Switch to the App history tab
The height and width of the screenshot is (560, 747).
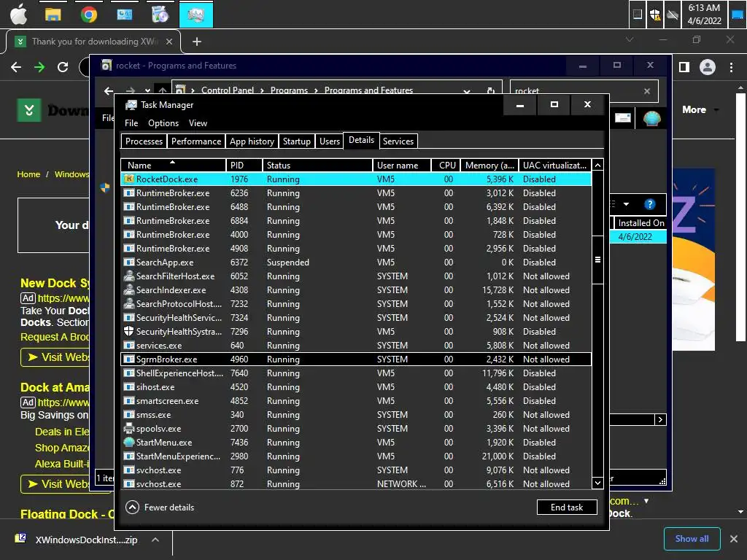(252, 141)
